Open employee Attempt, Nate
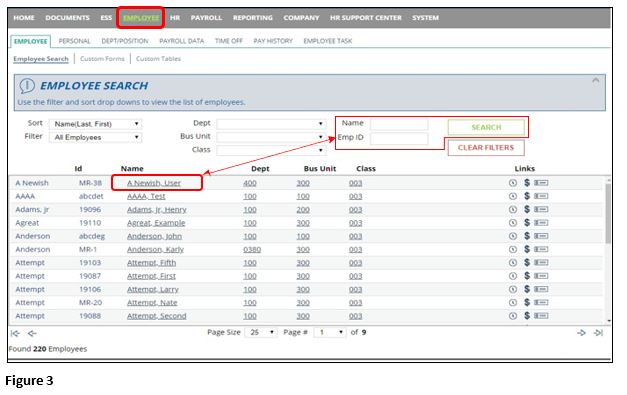This screenshot has width=627, height=395. (x=152, y=303)
